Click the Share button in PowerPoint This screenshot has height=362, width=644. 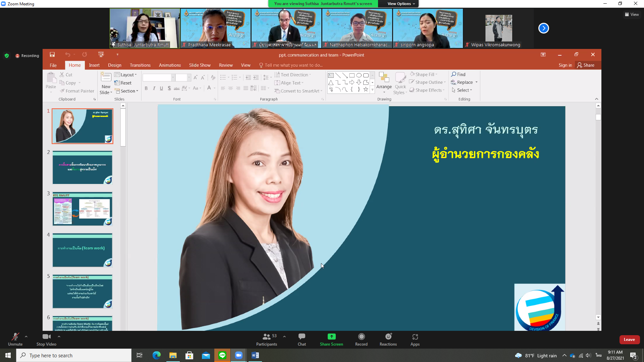point(586,65)
